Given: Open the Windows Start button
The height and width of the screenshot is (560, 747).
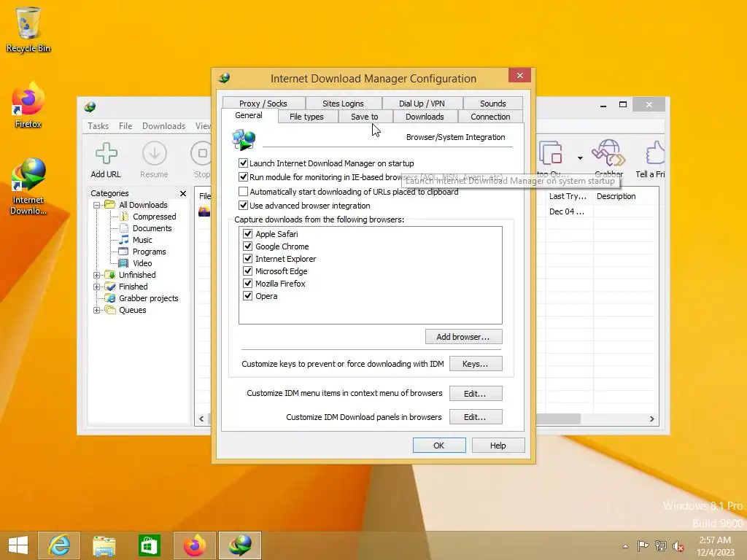Looking at the screenshot, I should click(18, 545).
